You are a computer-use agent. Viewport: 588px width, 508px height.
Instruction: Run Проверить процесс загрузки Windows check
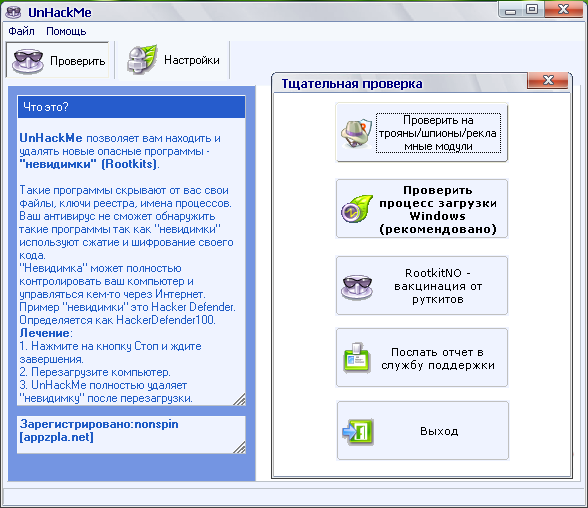422,209
